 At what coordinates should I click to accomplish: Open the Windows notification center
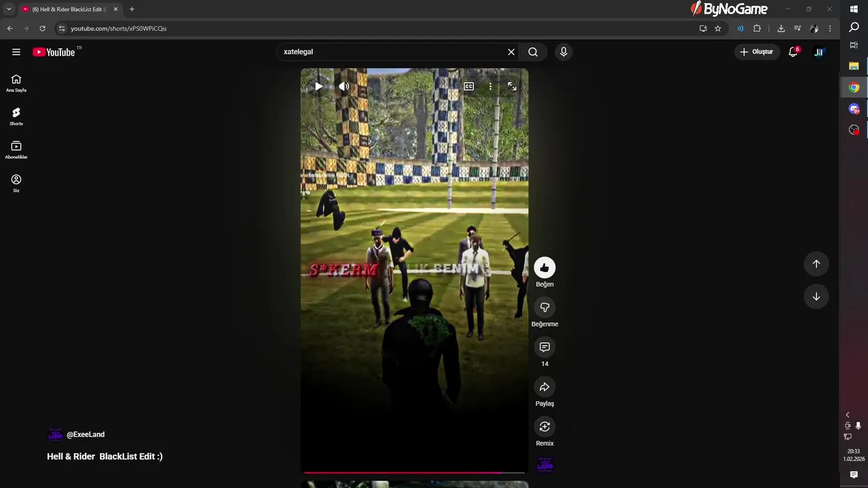(x=854, y=475)
